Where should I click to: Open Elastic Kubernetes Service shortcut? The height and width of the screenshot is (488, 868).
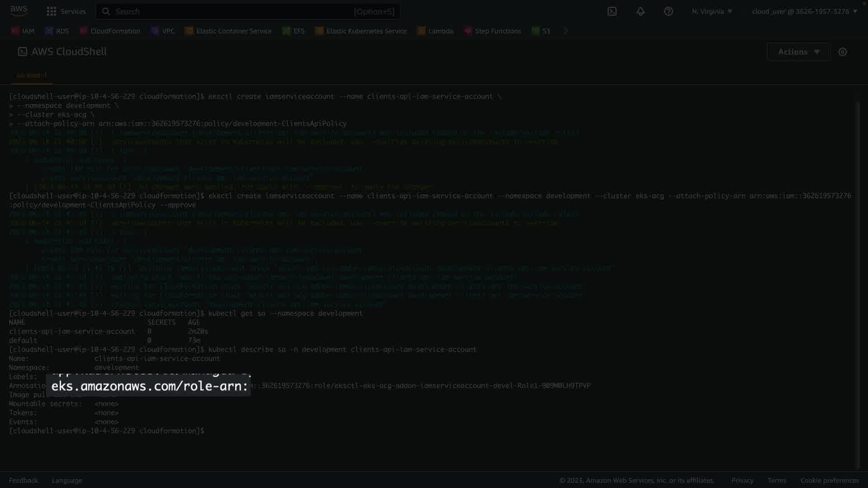pos(361,31)
